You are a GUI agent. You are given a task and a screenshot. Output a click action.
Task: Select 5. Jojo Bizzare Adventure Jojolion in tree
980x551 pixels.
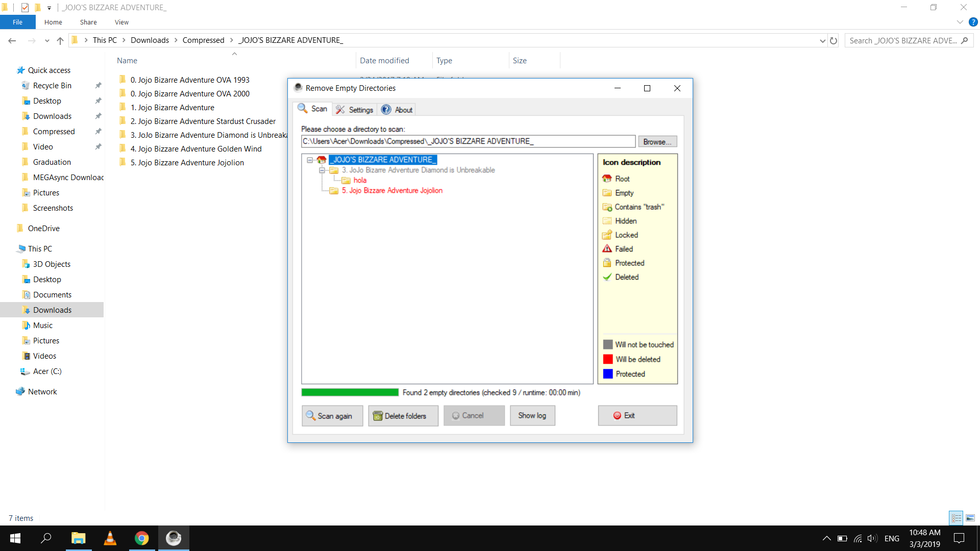click(x=391, y=191)
